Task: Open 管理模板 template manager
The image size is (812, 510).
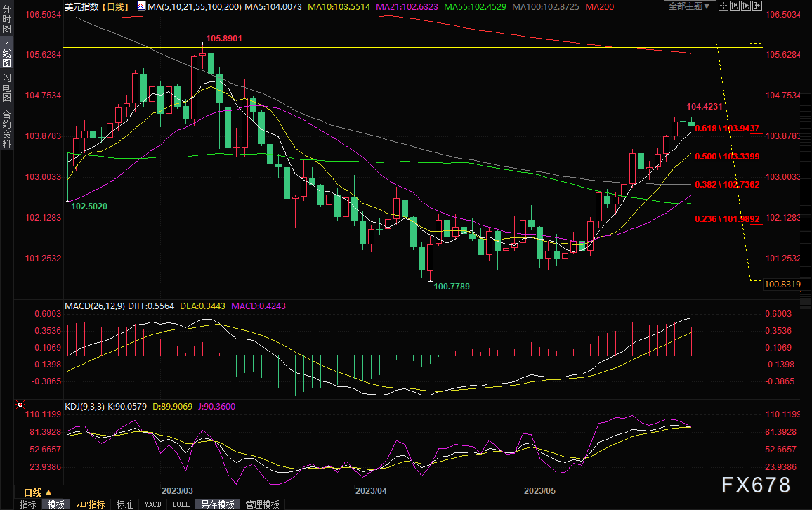Action: [x=262, y=504]
